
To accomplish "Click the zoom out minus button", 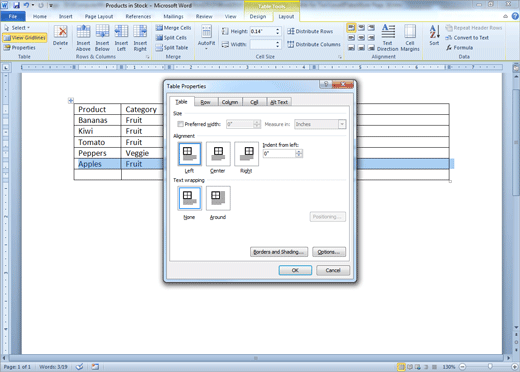I will (462, 366).
